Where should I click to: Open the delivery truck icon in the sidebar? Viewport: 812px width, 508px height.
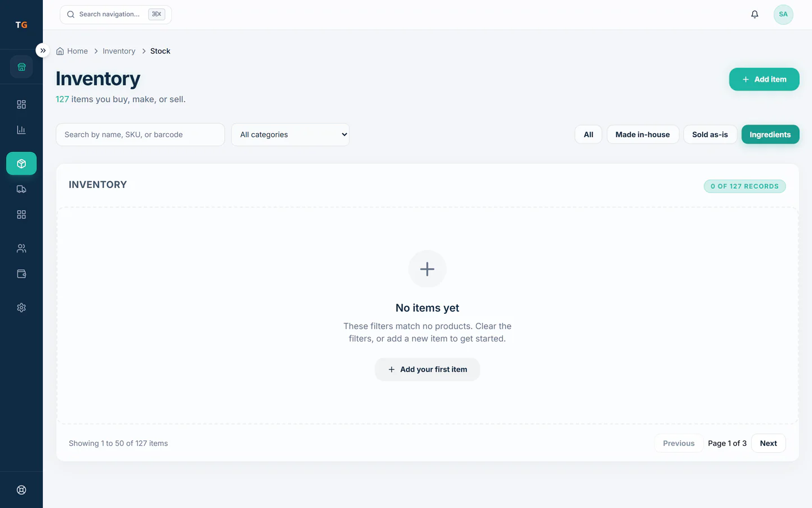click(x=21, y=189)
